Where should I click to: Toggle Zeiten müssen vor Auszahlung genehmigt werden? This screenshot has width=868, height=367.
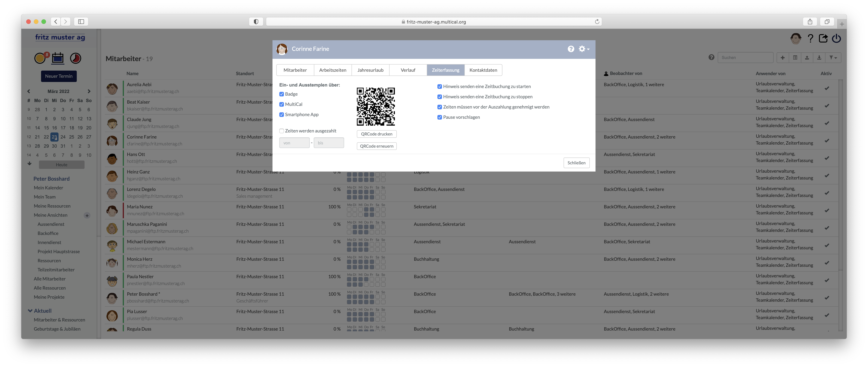(439, 107)
